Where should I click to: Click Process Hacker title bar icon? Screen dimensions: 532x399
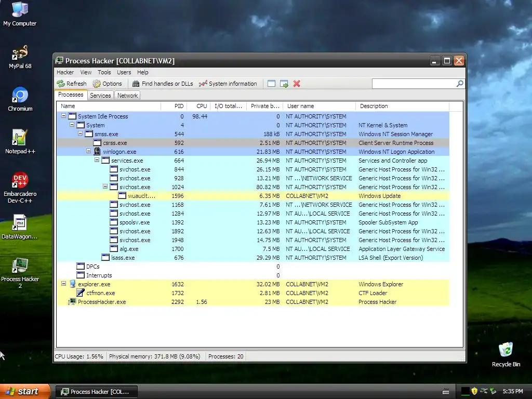[x=59, y=61]
